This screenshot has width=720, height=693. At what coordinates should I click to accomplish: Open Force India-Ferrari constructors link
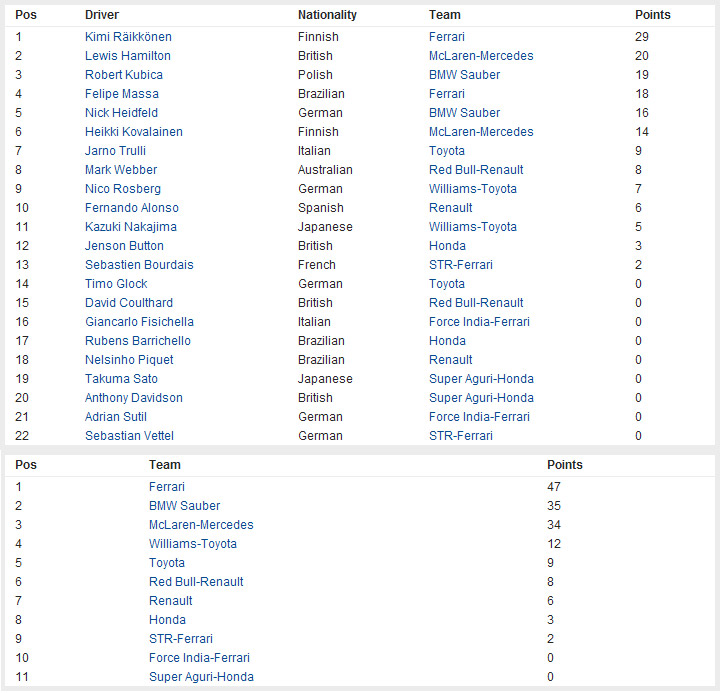[199, 658]
